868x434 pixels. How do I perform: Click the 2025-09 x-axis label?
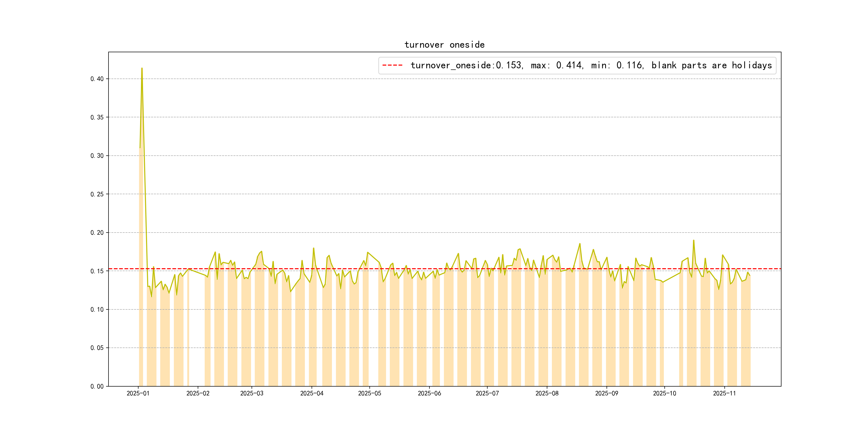[607, 393]
